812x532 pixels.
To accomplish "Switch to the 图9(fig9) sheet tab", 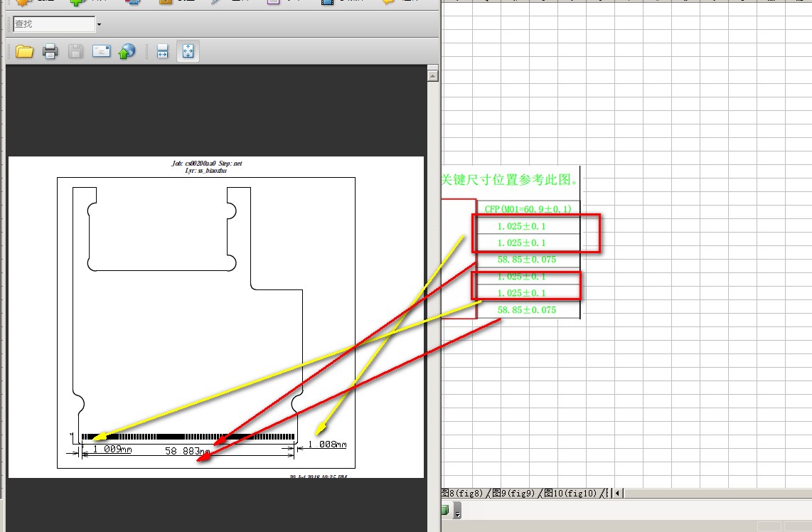I will pyautogui.click(x=513, y=493).
